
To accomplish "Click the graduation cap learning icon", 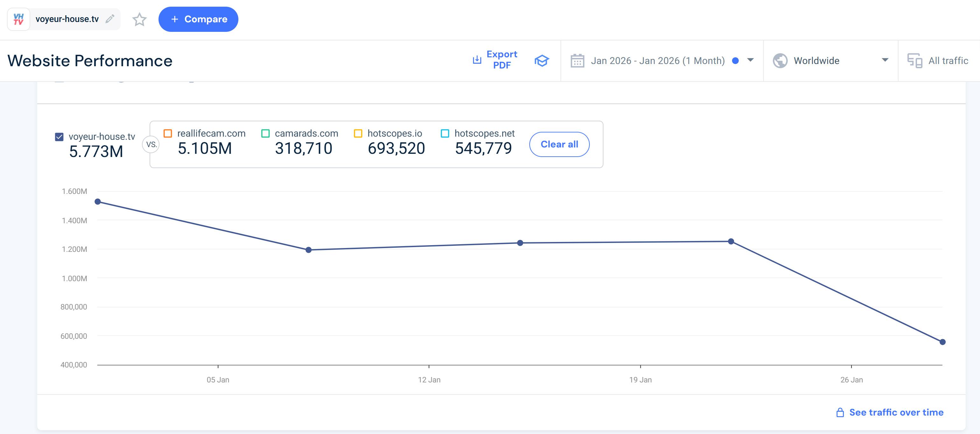I will (541, 60).
